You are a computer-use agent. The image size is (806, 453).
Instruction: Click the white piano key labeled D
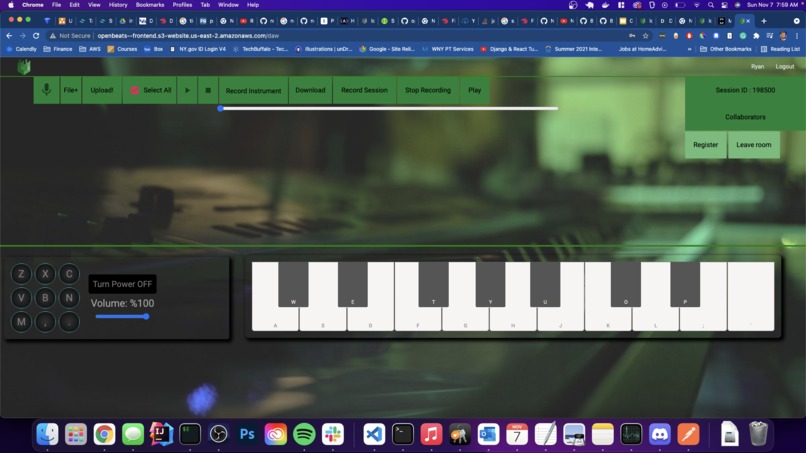[x=370, y=320]
